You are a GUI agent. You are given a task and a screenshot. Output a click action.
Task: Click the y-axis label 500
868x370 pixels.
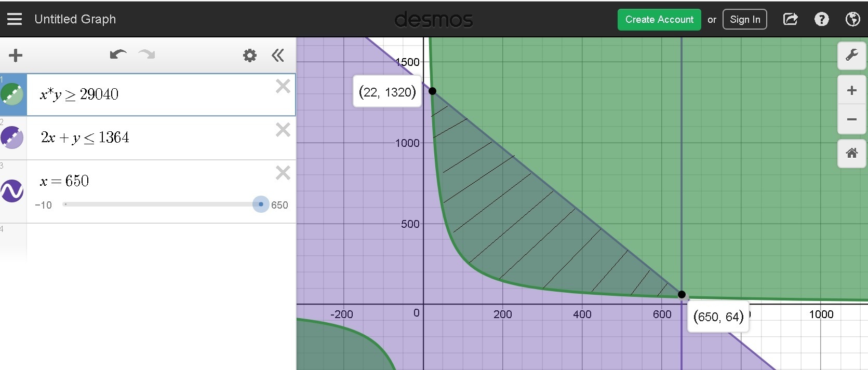click(x=410, y=224)
